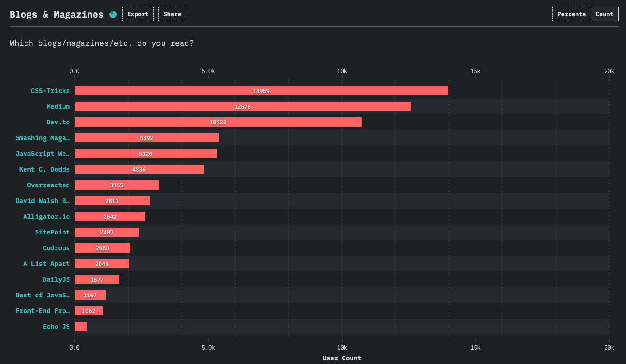Select the Dev.to bar showing 10733
This screenshot has width=626, height=364.
[x=218, y=122]
